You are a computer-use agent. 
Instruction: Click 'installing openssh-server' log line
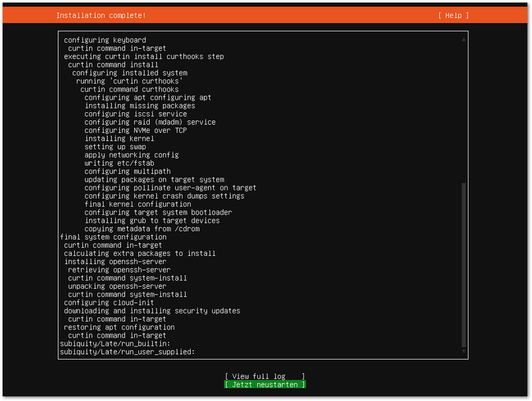point(115,261)
